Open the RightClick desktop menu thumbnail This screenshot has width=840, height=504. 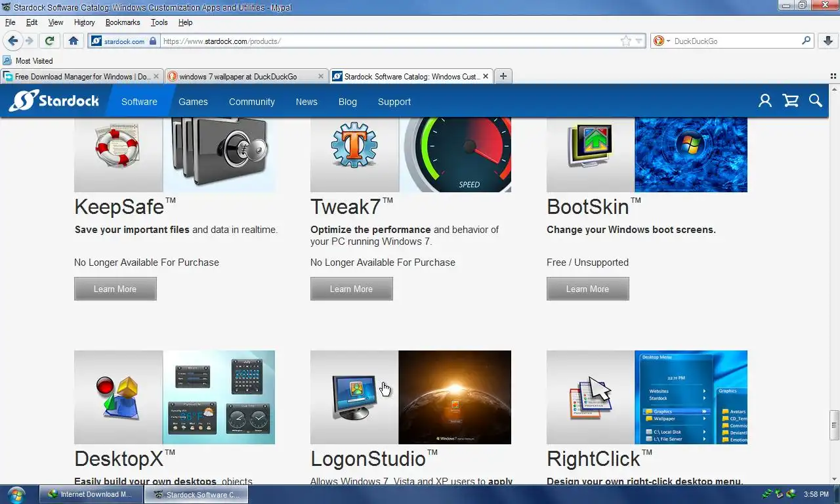click(x=691, y=397)
